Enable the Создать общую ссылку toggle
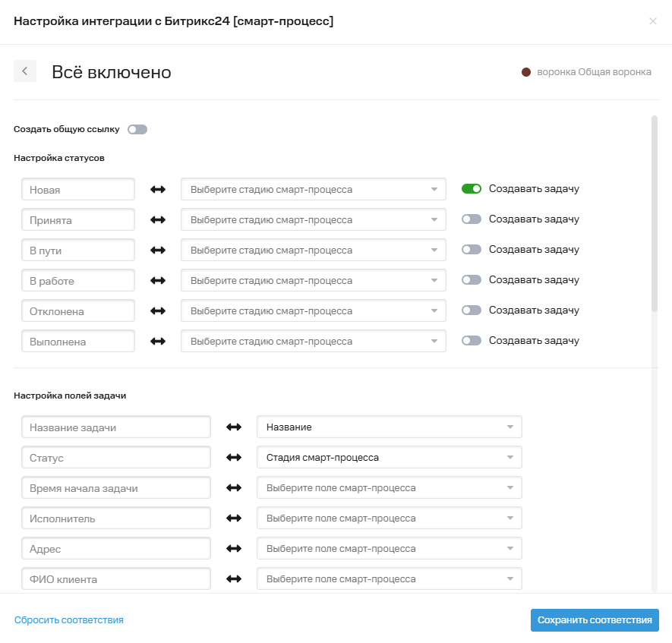The width and height of the screenshot is (672, 643). tap(137, 129)
